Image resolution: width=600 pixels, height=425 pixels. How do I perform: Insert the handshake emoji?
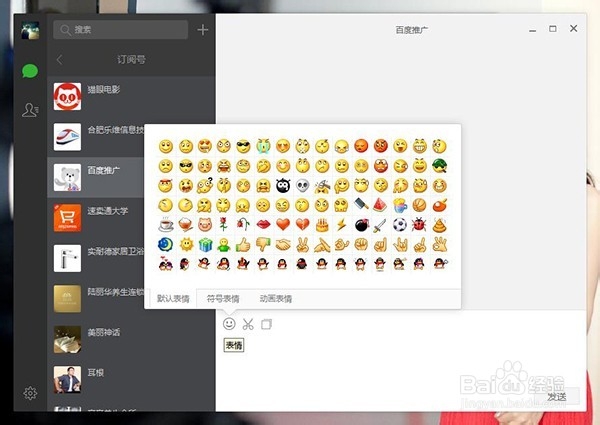click(283, 245)
